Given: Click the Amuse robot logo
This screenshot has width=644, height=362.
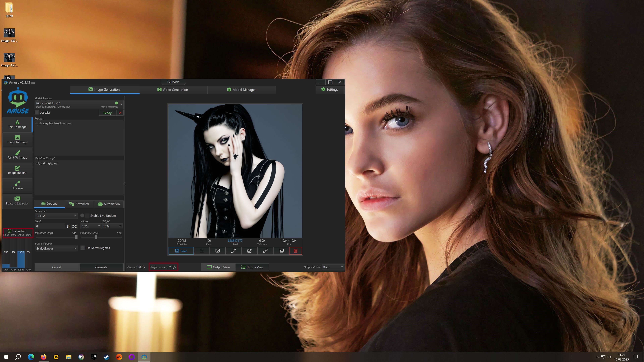Looking at the screenshot, I should click(x=18, y=100).
